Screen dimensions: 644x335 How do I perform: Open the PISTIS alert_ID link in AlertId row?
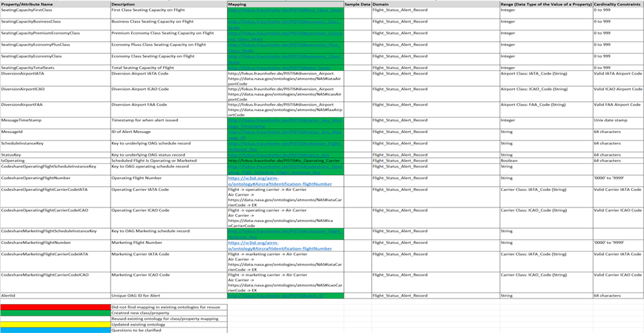(275, 296)
